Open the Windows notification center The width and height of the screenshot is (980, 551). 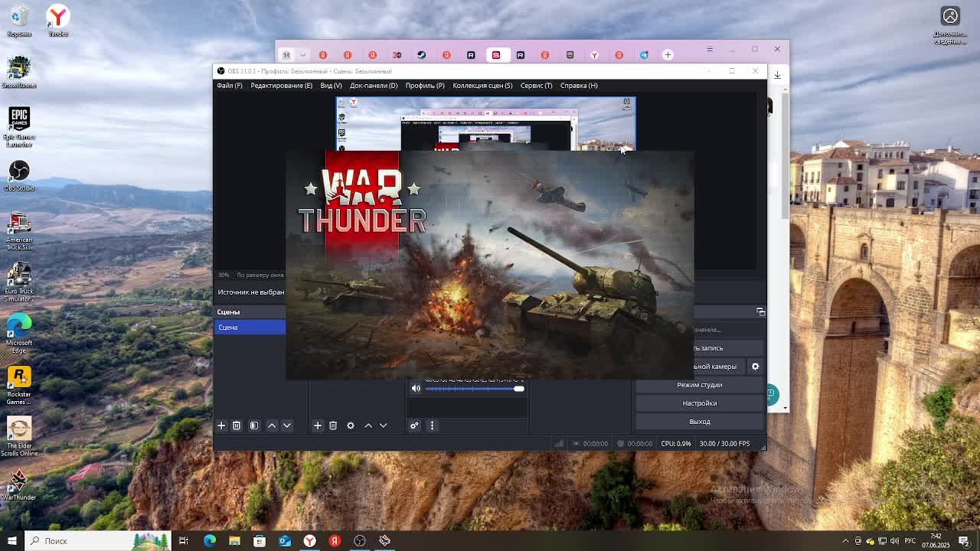[964, 541]
